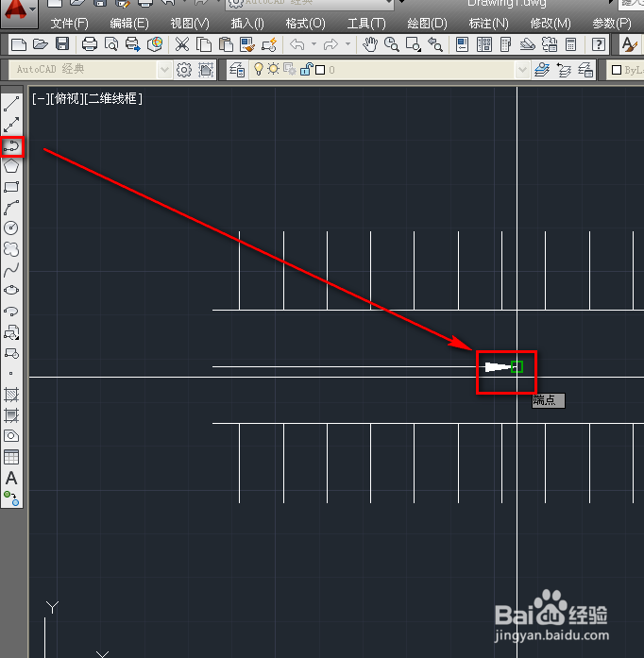The height and width of the screenshot is (658, 644).
Task: Paste from clipboard
Action: [x=226, y=44]
